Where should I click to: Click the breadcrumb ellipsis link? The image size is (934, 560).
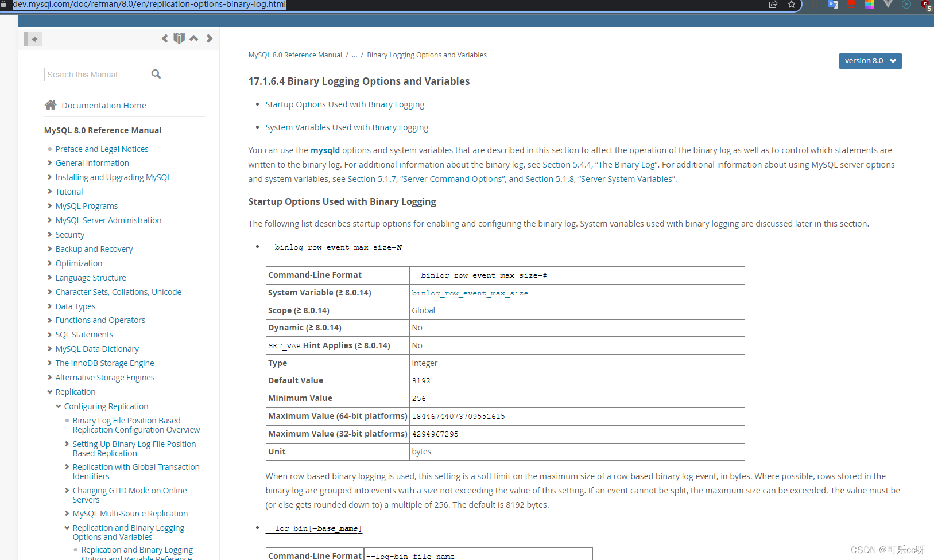click(354, 55)
